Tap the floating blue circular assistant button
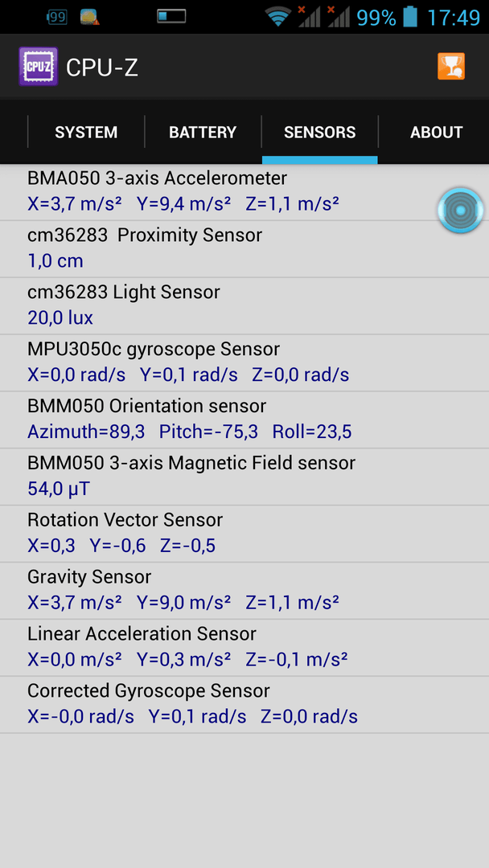This screenshot has height=868, width=489. [461, 211]
